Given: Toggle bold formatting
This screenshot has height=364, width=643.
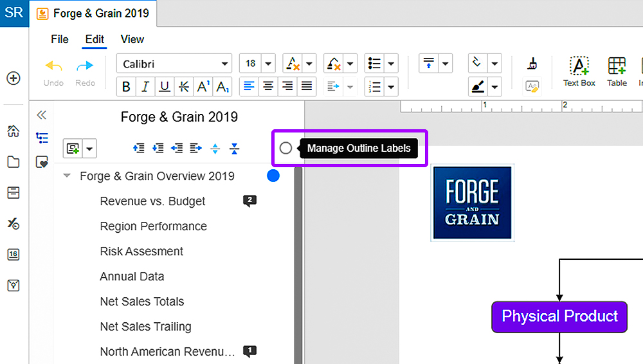Looking at the screenshot, I should point(126,87).
